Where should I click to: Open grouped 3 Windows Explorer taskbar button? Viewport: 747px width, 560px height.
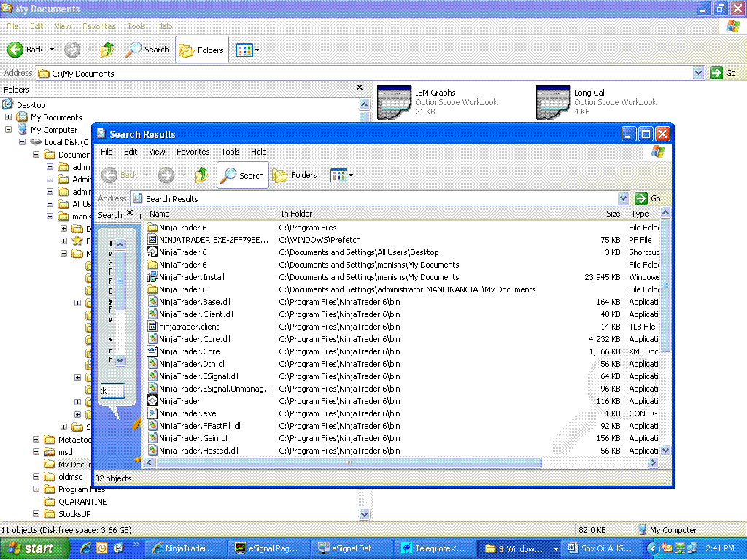point(519,548)
